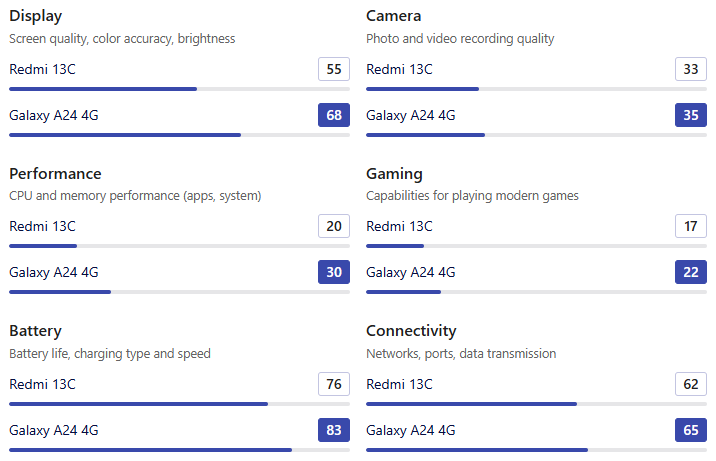The image size is (716, 461).
Task: Click 'Screen quality, color accuracy, brightness' description
Action: pyautogui.click(x=122, y=39)
